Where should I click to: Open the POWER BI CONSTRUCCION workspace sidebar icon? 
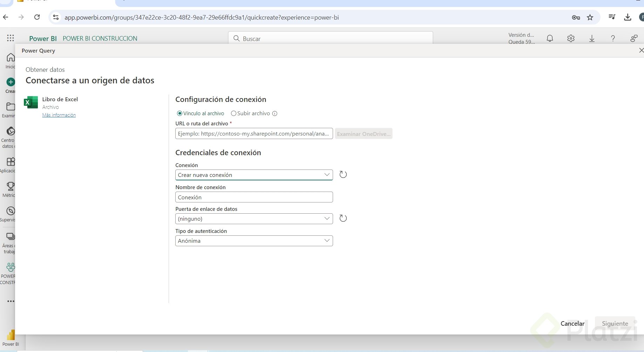pyautogui.click(x=11, y=267)
